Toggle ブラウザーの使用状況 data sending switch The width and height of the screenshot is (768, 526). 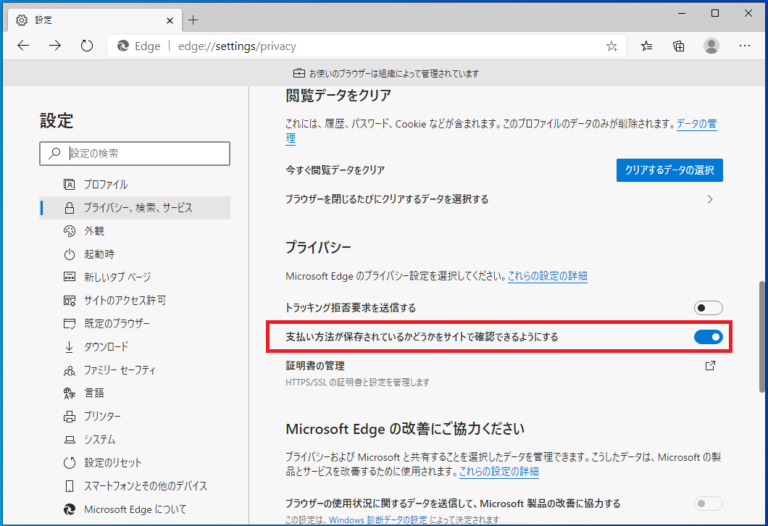click(x=708, y=503)
